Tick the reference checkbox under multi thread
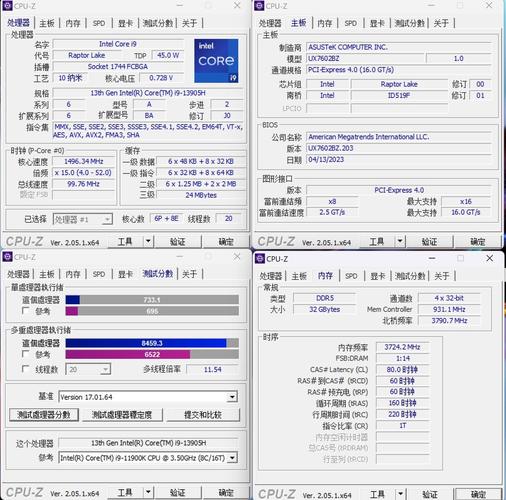Viewport: 506px width, 500px height. [25, 354]
